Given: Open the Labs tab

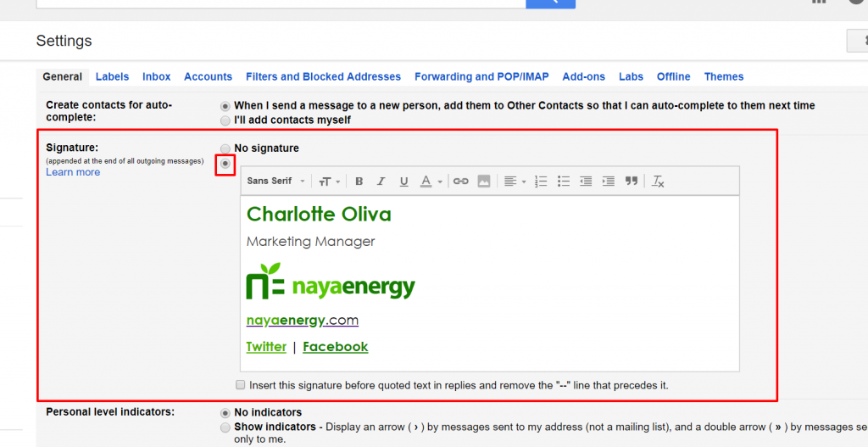Looking at the screenshot, I should click(631, 77).
